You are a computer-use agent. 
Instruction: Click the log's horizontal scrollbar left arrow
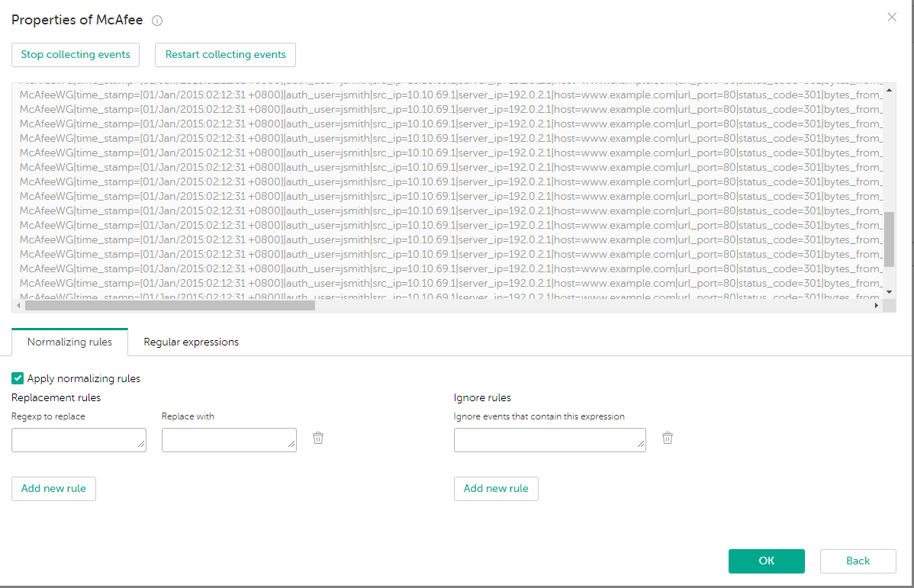coord(18,305)
